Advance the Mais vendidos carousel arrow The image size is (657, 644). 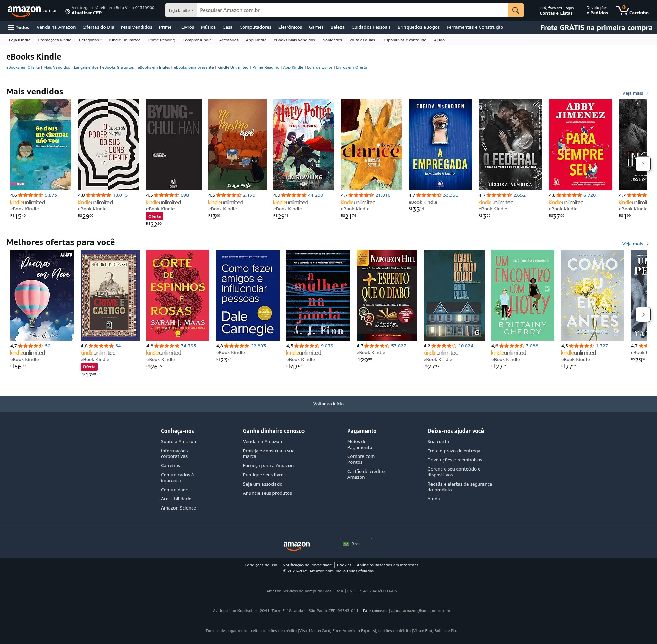tap(643, 164)
